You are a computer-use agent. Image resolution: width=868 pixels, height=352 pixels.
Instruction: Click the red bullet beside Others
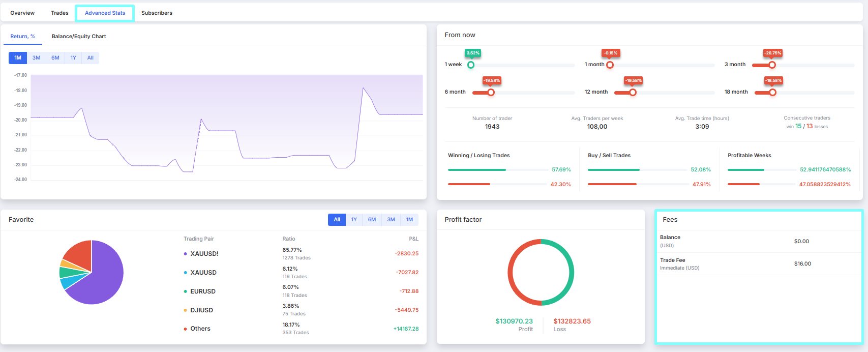click(185, 329)
